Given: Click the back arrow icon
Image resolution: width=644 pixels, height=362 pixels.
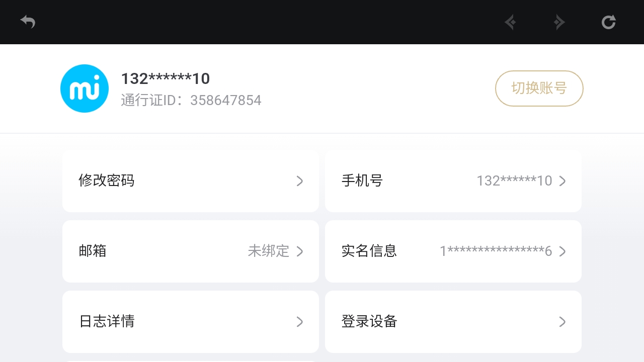Looking at the screenshot, I should click(28, 22).
